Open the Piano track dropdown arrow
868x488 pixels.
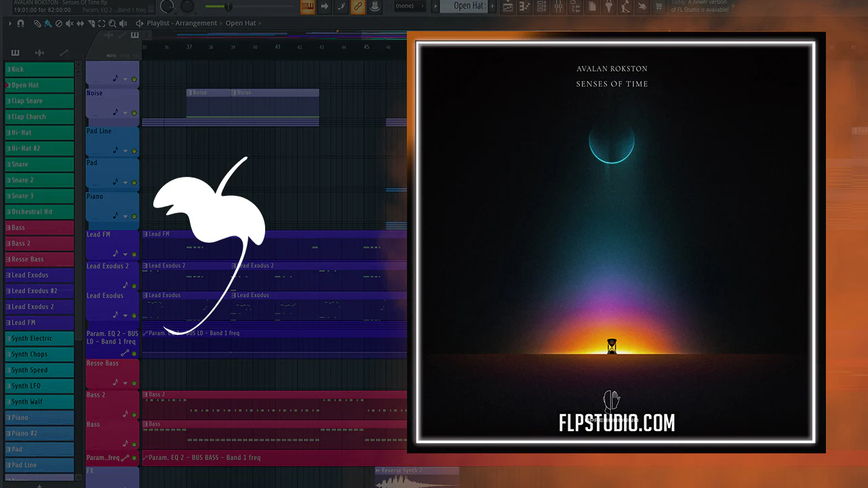click(x=125, y=216)
